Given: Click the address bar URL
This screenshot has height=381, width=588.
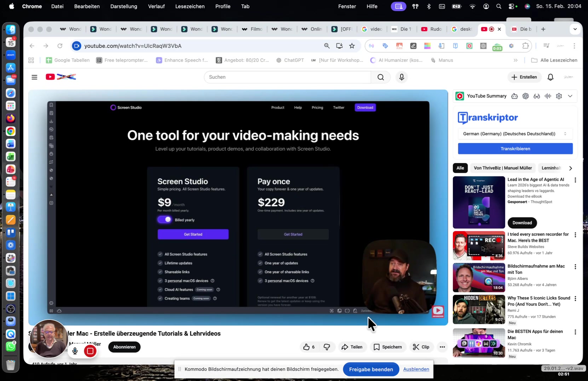Looking at the screenshot, I should tap(133, 46).
